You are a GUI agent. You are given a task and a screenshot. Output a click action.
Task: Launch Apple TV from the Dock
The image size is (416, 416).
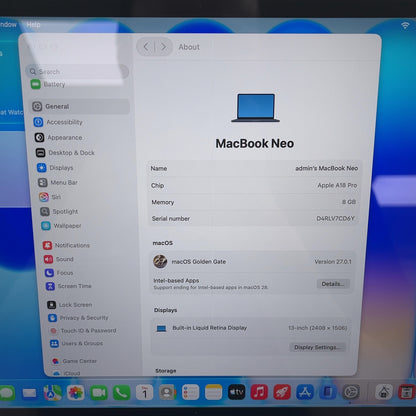tap(237, 392)
